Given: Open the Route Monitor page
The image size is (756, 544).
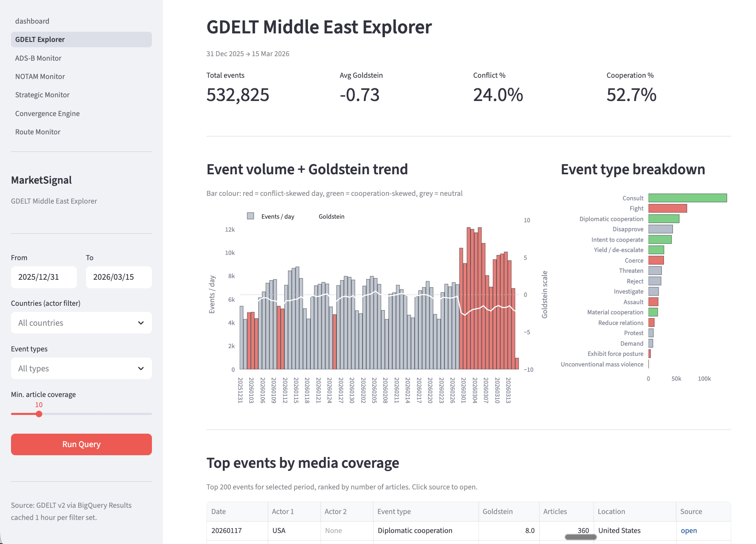Looking at the screenshot, I should coord(37,132).
